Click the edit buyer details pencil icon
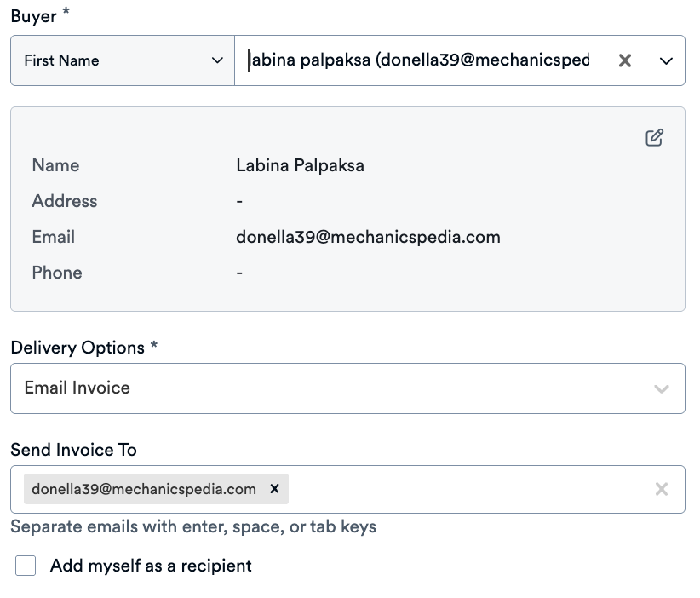700x598 pixels. pos(654,138)
